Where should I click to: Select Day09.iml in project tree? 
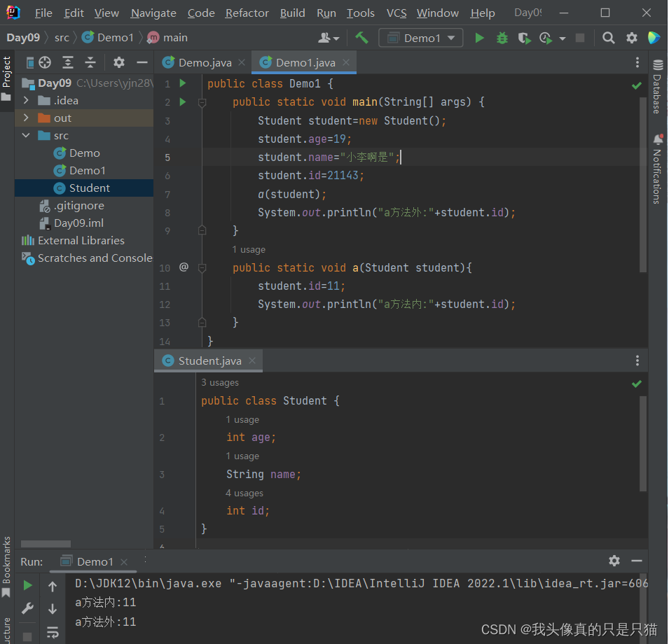[x=78, y=223]
